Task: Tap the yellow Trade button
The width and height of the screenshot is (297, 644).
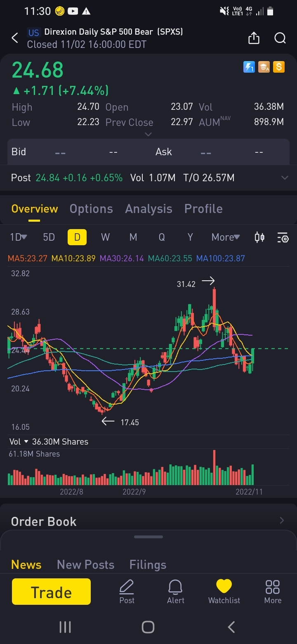Action: (51, 592)
